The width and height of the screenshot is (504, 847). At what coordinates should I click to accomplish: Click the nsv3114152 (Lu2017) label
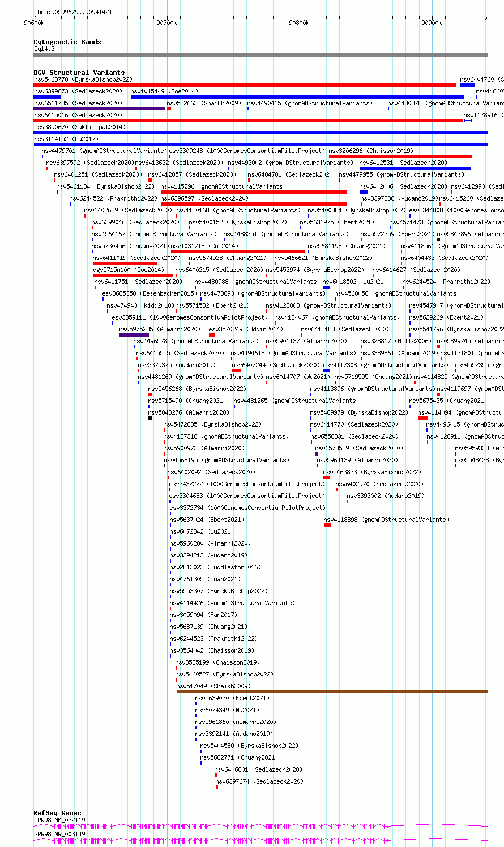[66, 139]
